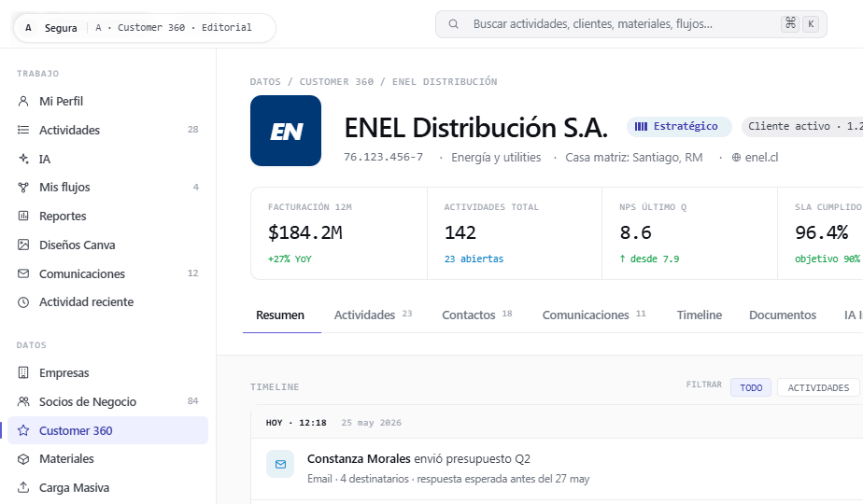Switch to the Actividades tab
The height and width of the screenshot is (504, 863).
373,315
